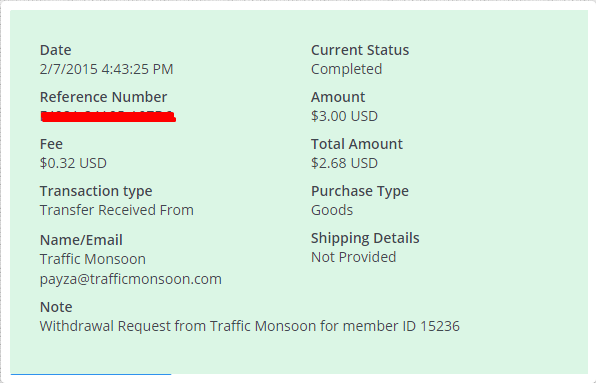The height and width of the screenshot is (383, 596).
Task: Click the Note label
Action: tap(56, 307)
